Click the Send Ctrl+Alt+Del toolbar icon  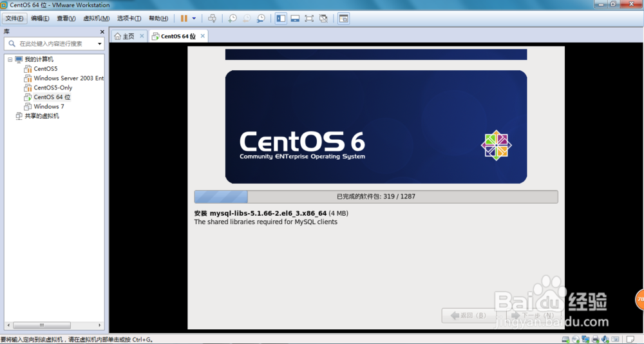(x=212, y=19)
